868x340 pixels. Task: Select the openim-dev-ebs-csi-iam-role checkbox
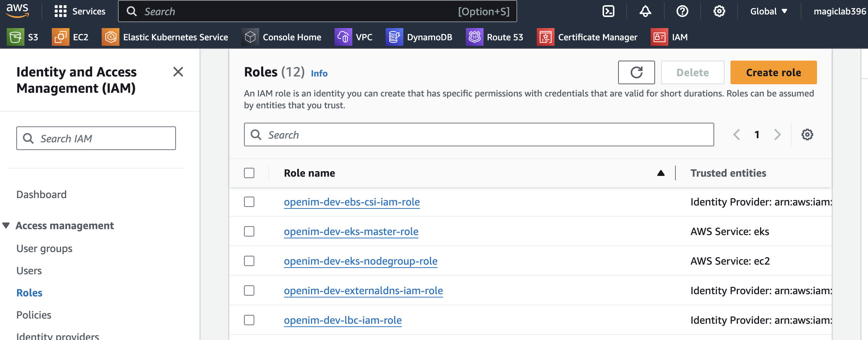point(249,202)
